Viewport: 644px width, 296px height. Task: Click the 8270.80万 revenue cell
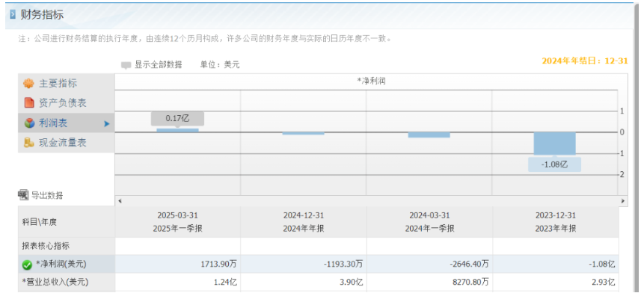(x=429, y=283)
